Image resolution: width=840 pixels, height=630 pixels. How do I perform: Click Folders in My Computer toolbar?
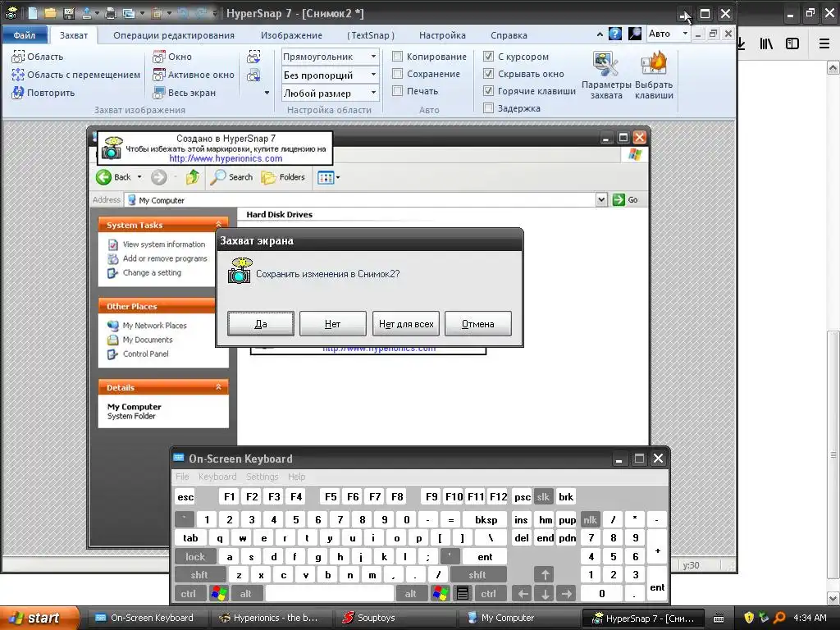[283, 177]
